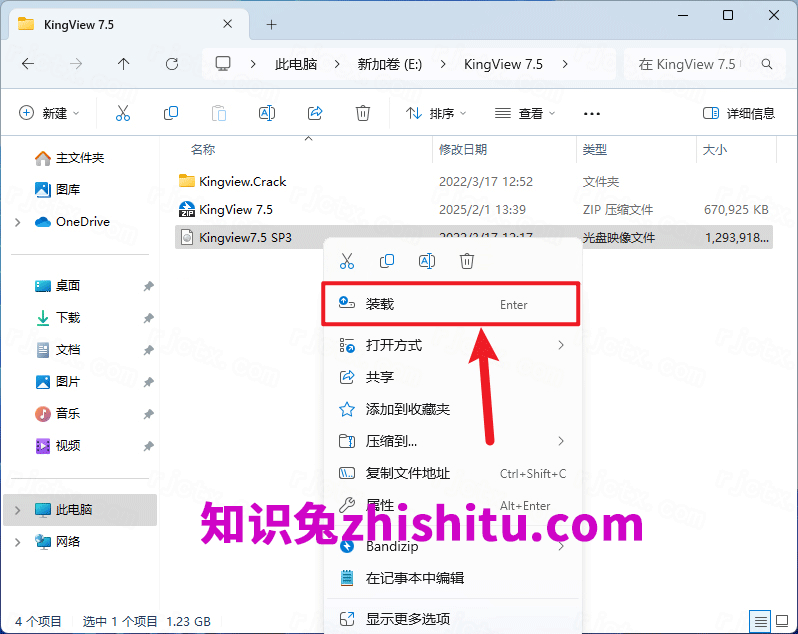Unpin 下载 using its pin icon
The width and height of the screenshot is (798, 634).
148,318
